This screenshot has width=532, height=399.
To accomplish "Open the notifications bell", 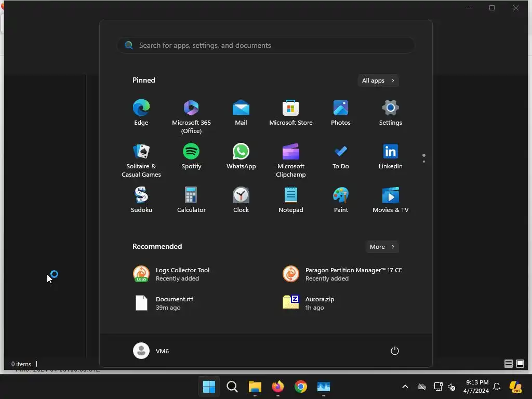I will tap(497, 387).
